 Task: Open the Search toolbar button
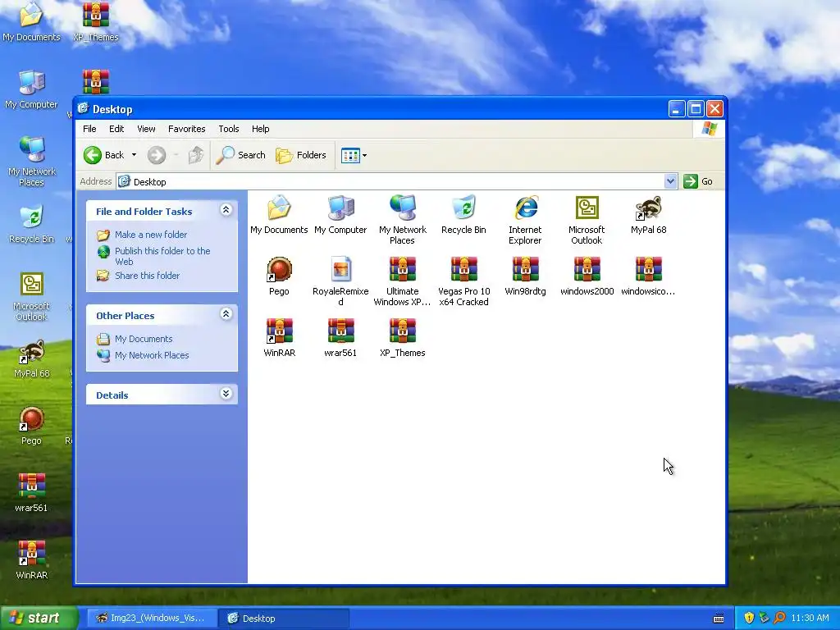tap(240, 155)
